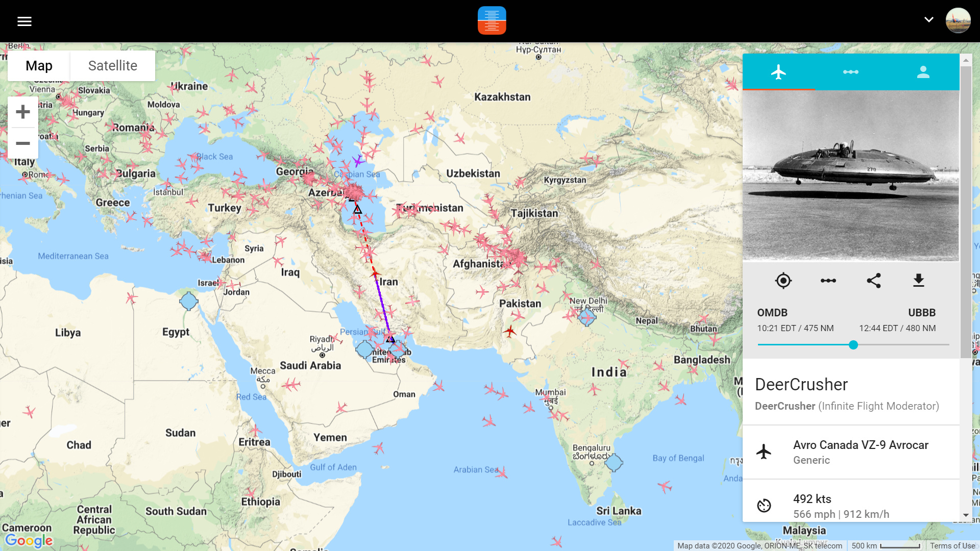The width and height of the screenshot is (980, 551).
Task: Expand the header dropdown chevron
Action: pos(928,20)
